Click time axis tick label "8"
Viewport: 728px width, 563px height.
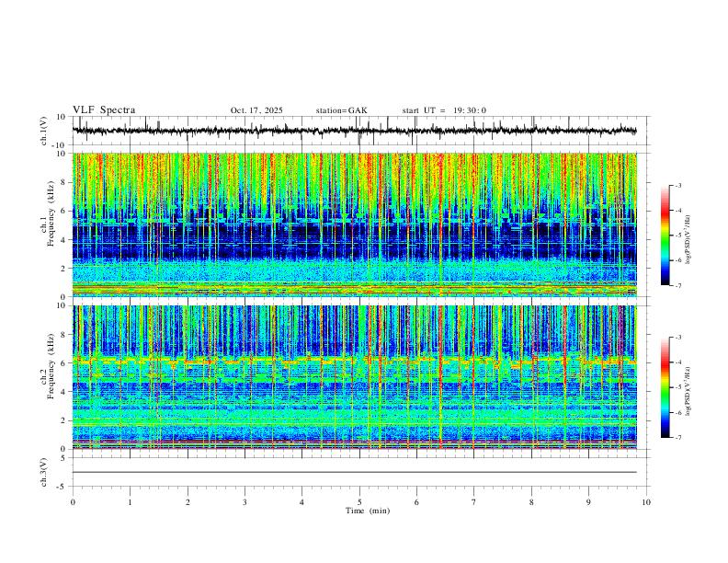531,502
